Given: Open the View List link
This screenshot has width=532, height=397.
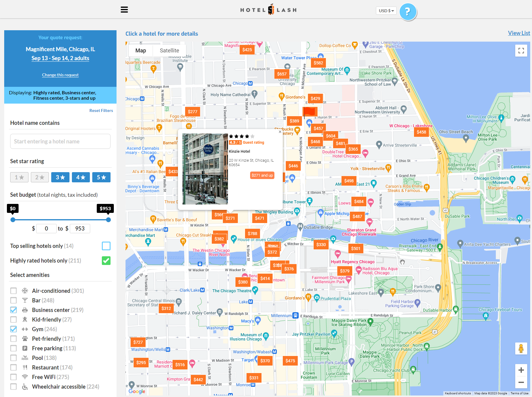Looking at the screenshot, I should 519,33.
